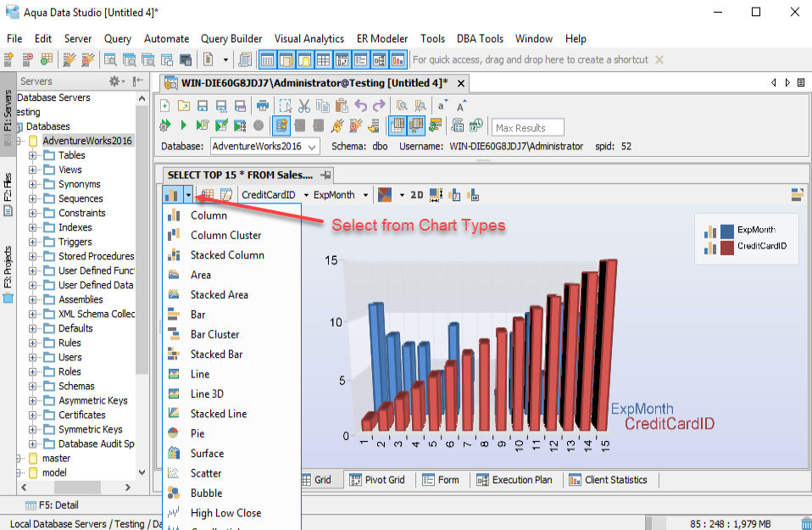Click the server tree horizontal scrollbar thumb
This screenshot has height=530, width=812.
tap(77, 488)
